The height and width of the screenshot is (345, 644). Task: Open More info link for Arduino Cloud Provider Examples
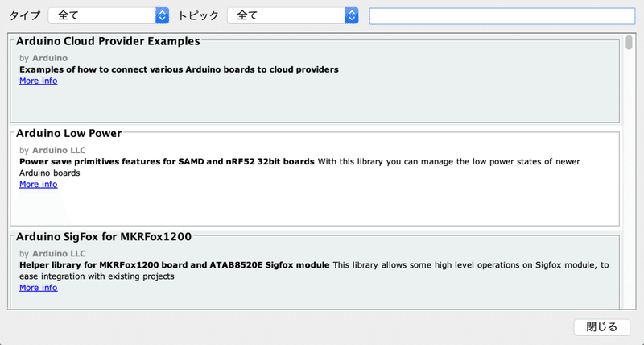click(x=38, y=81)
